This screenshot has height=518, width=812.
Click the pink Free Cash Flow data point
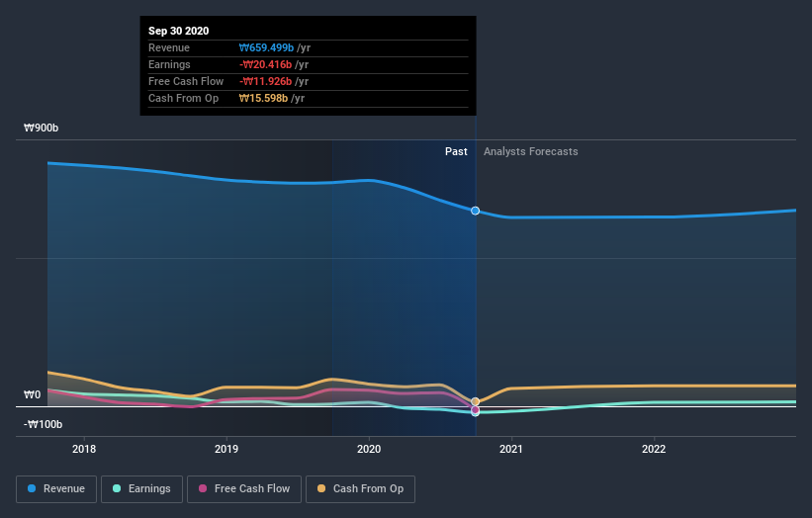click(x=476, y=410)
